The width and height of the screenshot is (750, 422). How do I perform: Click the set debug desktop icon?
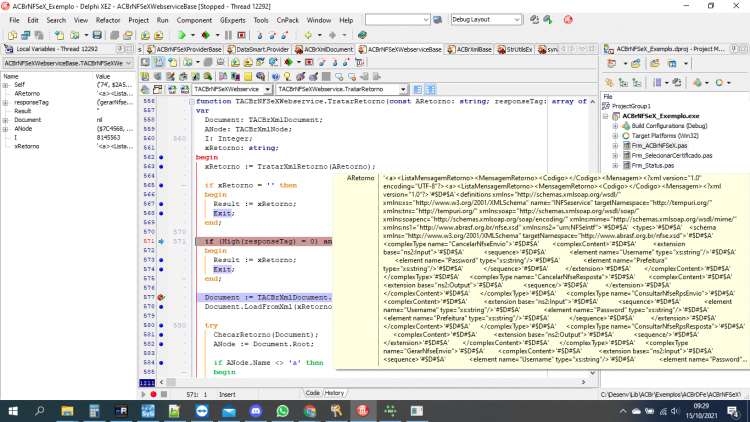tap(548, 20)
